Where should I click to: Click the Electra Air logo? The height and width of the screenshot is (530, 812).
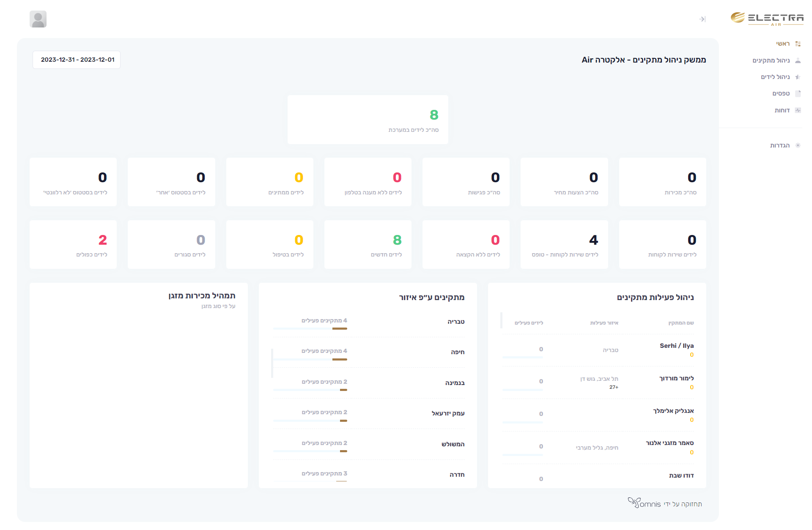tap(767, 19)
